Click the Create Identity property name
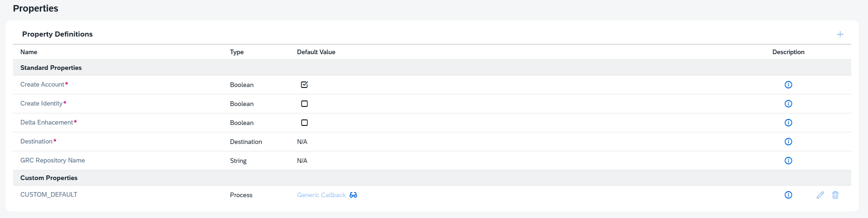Image resolution: width=868 pixels, height=218 pixels. [41, 103]
